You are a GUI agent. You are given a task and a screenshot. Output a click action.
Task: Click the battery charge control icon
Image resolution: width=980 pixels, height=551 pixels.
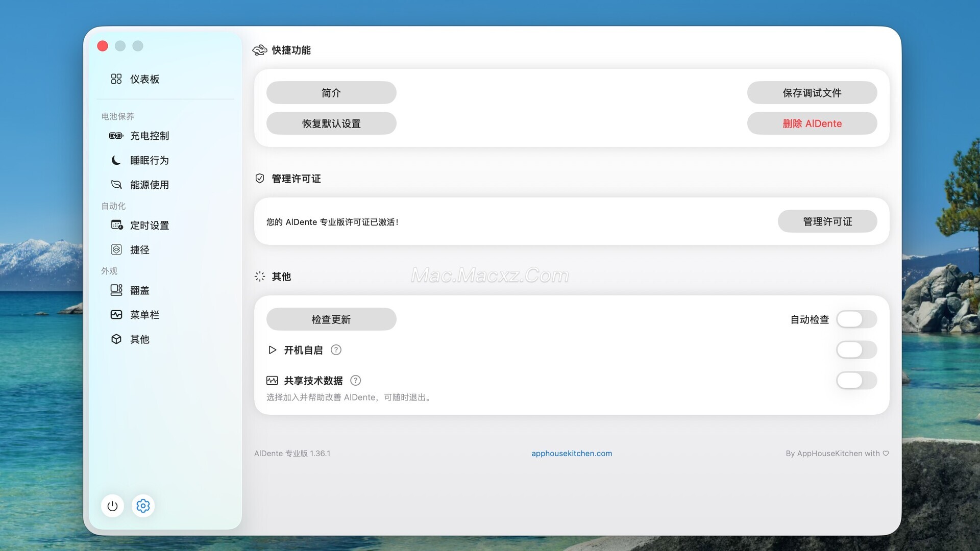116,136
